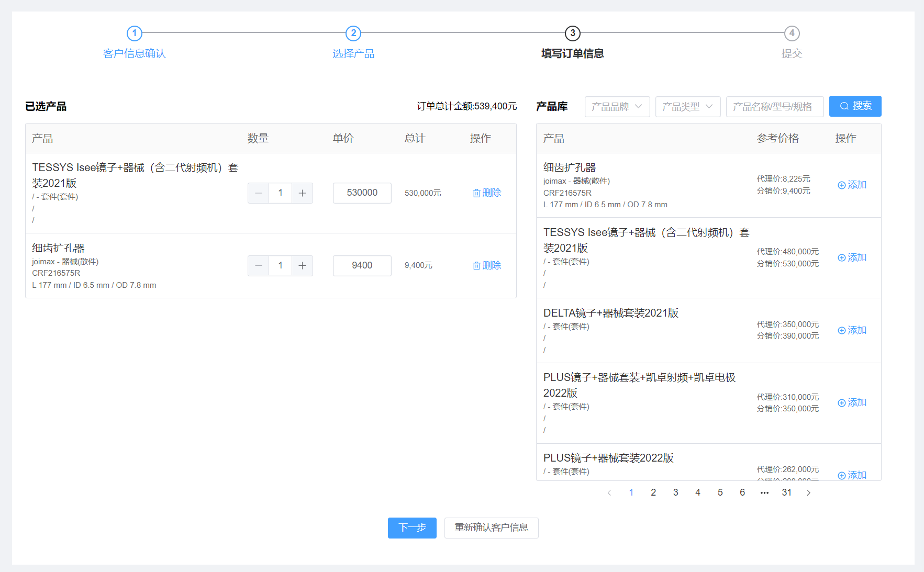The height and width of the screenshot is (572, 924).
Task: Select page 1 in pagination
Action: pyautogui.click(x=631, y=493)
